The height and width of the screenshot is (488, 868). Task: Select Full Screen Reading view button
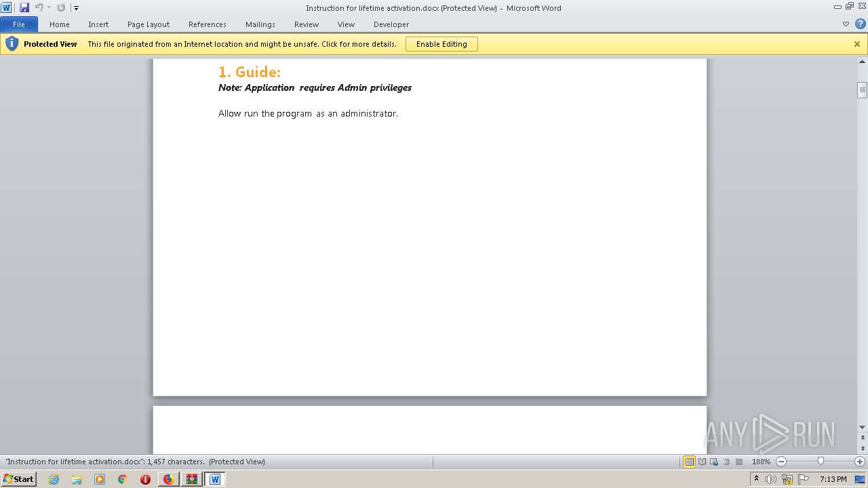[702, 462]
